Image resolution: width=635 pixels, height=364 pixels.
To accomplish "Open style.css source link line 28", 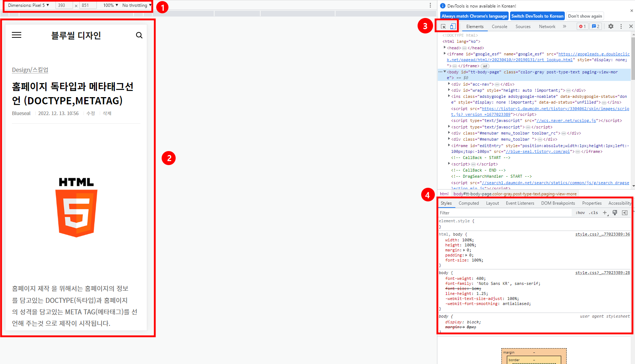I will (603, 273).
